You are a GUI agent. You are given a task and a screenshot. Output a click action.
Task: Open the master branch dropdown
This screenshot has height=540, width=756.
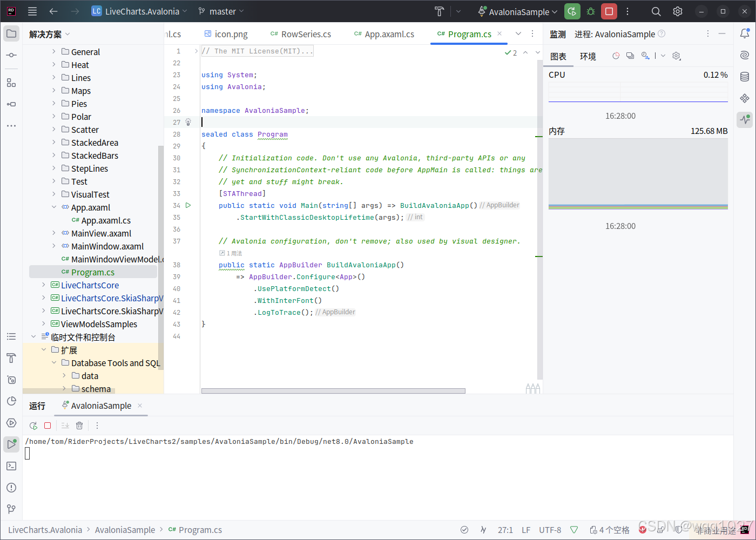coord(221,11)
